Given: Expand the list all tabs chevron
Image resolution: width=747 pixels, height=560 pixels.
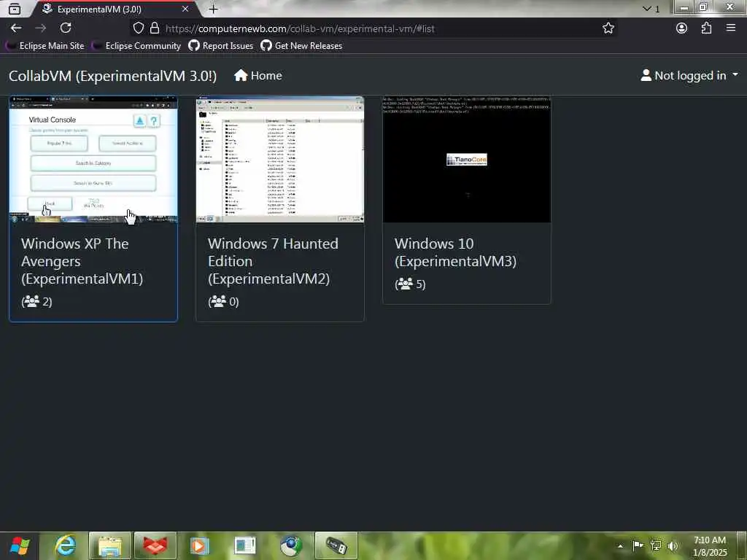Looking at the screenshot, I should click(647, 9).
